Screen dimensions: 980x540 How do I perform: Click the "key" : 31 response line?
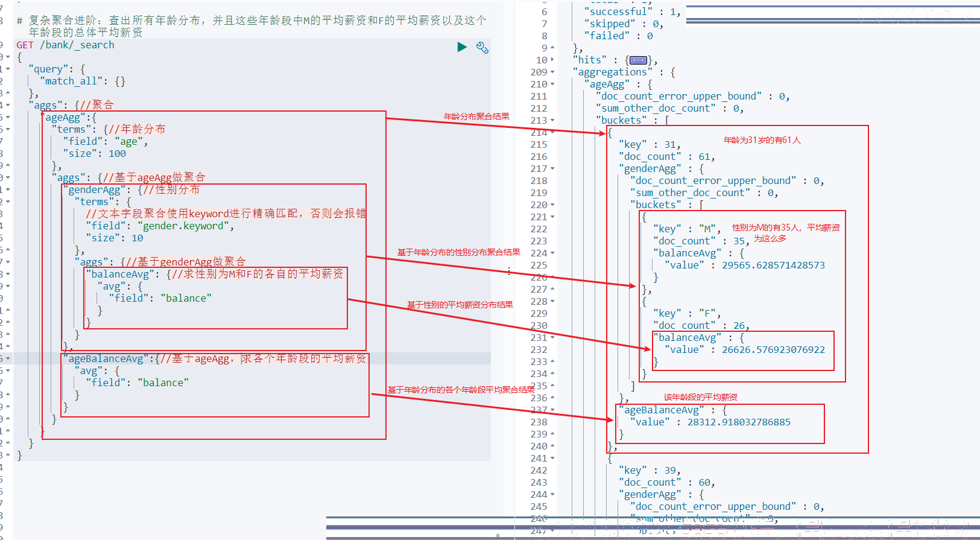tap(650, 144)
